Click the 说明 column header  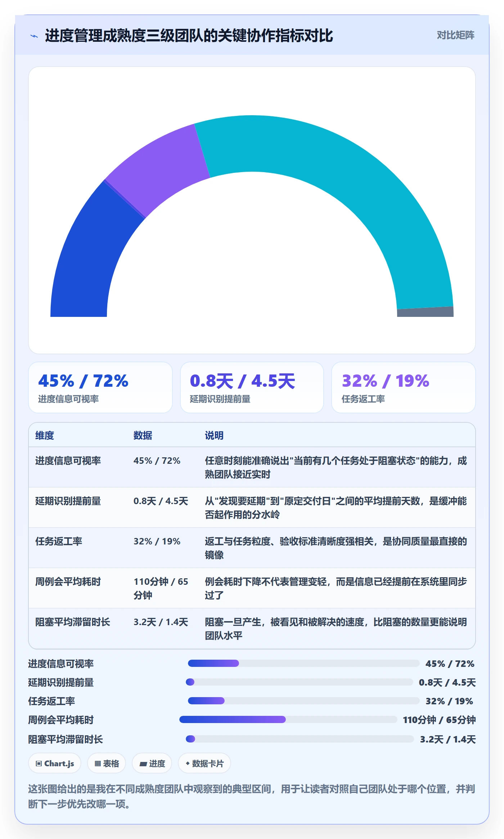click(x=214, y=435)
